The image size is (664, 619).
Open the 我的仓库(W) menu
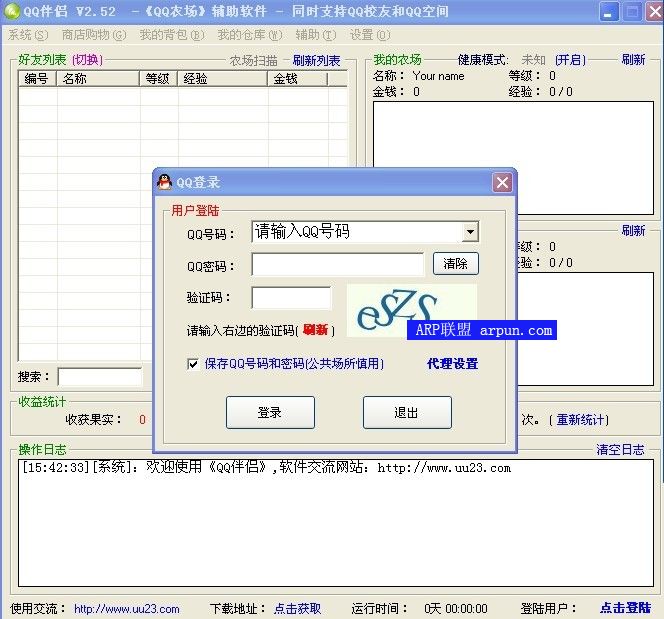(249, 35)
